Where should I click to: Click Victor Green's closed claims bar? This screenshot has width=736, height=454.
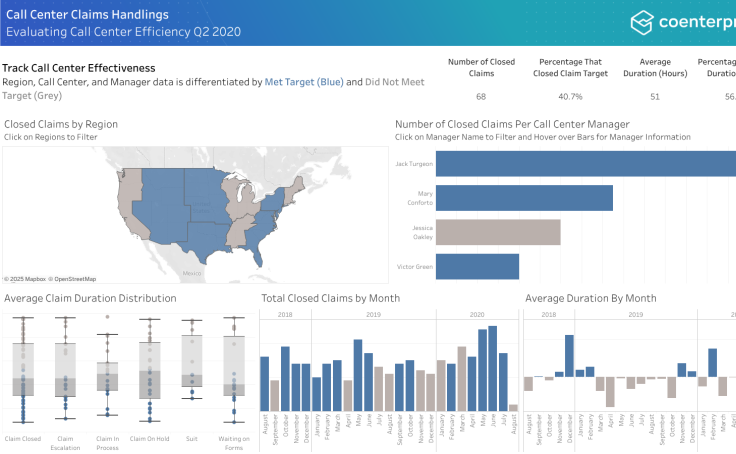coord(479,266)
